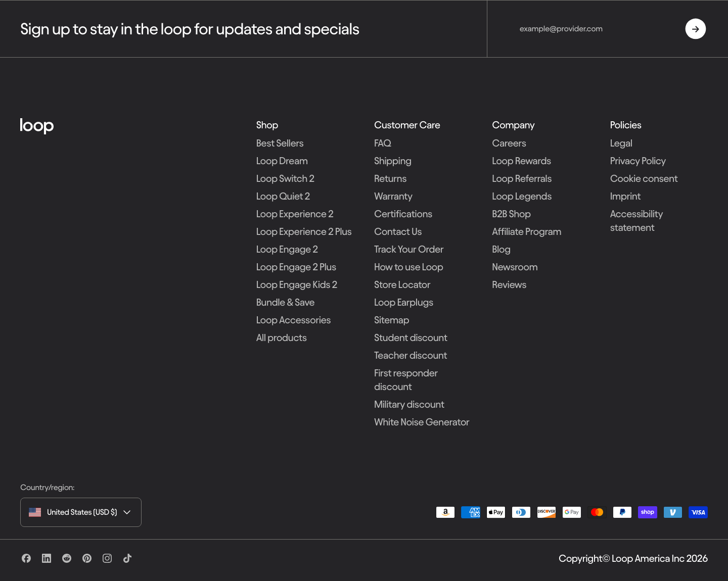Open the Newsroom link
The width and height of the screenshot is (728, 581).
515,267
